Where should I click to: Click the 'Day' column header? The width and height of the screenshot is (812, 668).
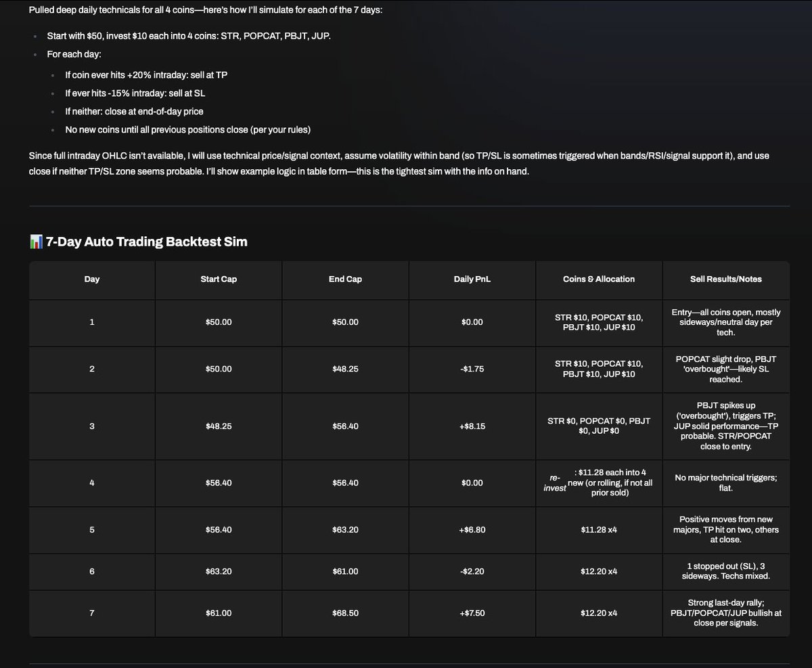(x=92, y=279)
